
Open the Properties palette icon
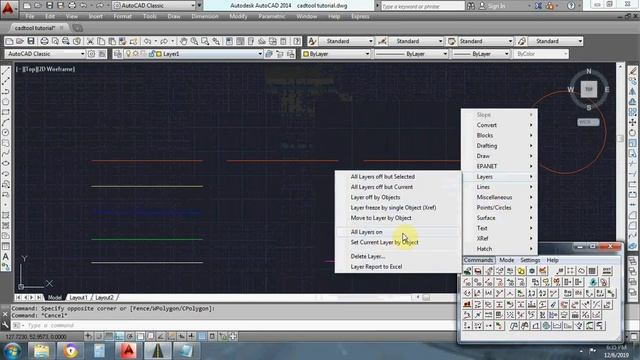tap(229, 41)
